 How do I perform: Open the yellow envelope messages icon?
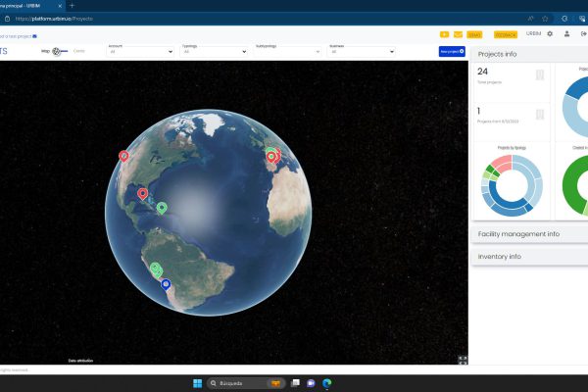tap(458, 34)
